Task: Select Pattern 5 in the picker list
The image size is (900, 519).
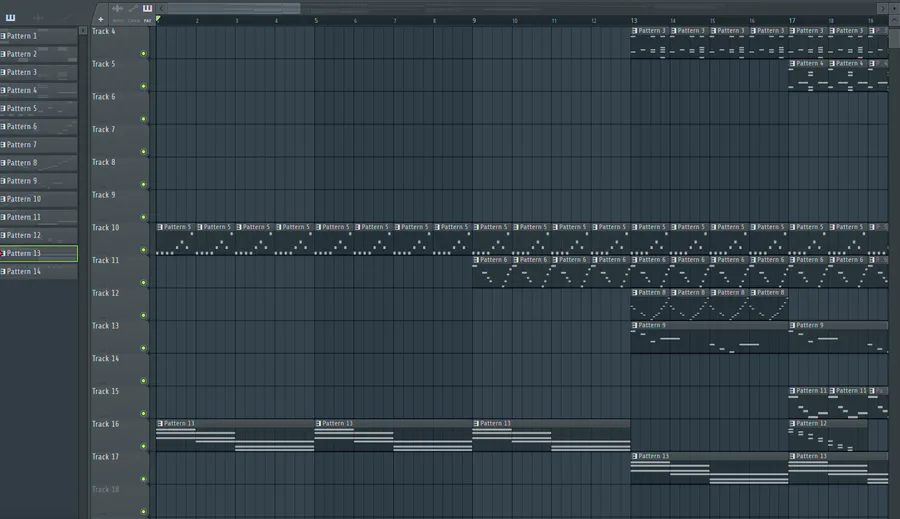Action: tap(38, 109)
